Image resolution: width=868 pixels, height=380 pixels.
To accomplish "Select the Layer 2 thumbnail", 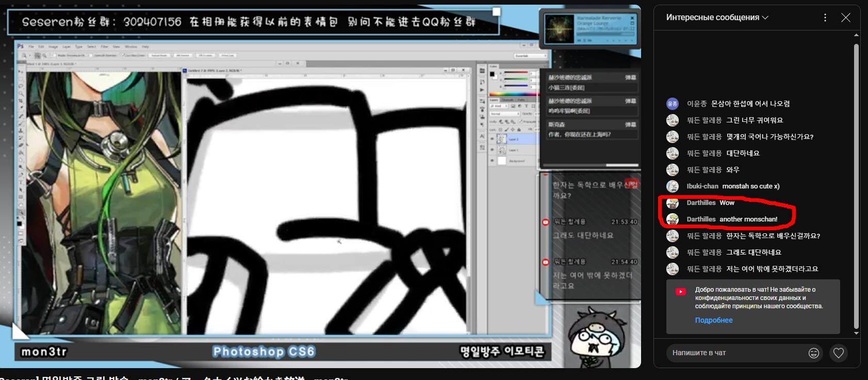I will coord(501,139).
